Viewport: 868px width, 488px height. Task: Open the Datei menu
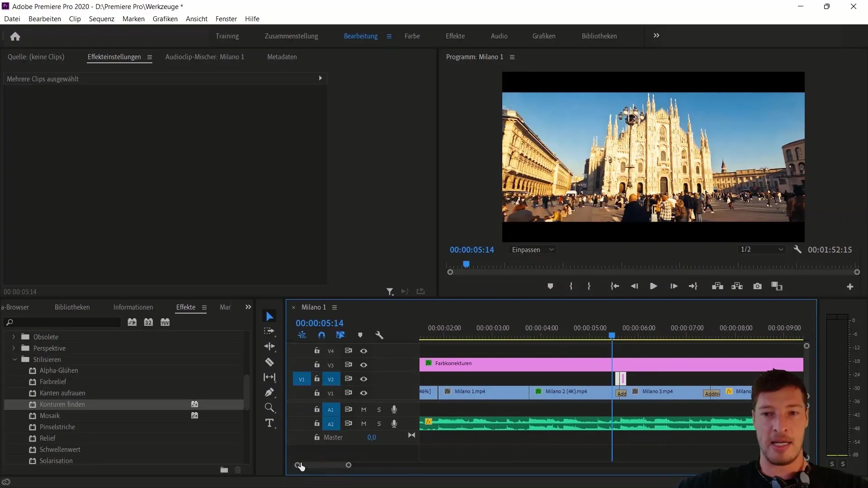click(x=12, y=19)
